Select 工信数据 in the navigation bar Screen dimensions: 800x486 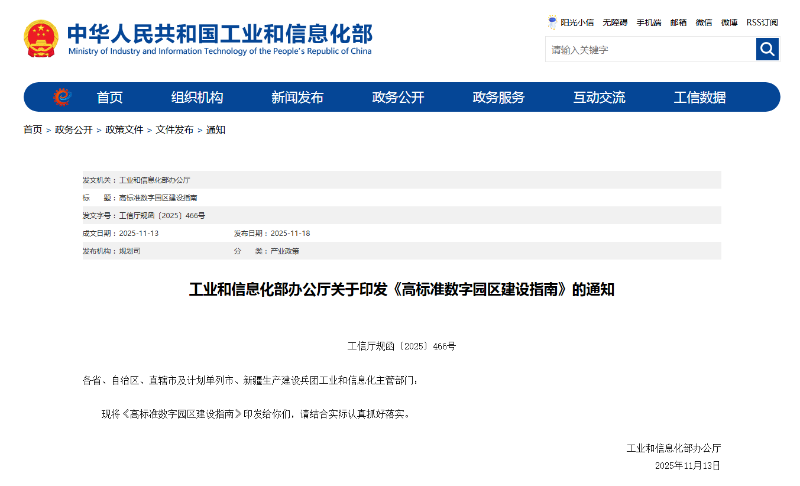[699, 97]
